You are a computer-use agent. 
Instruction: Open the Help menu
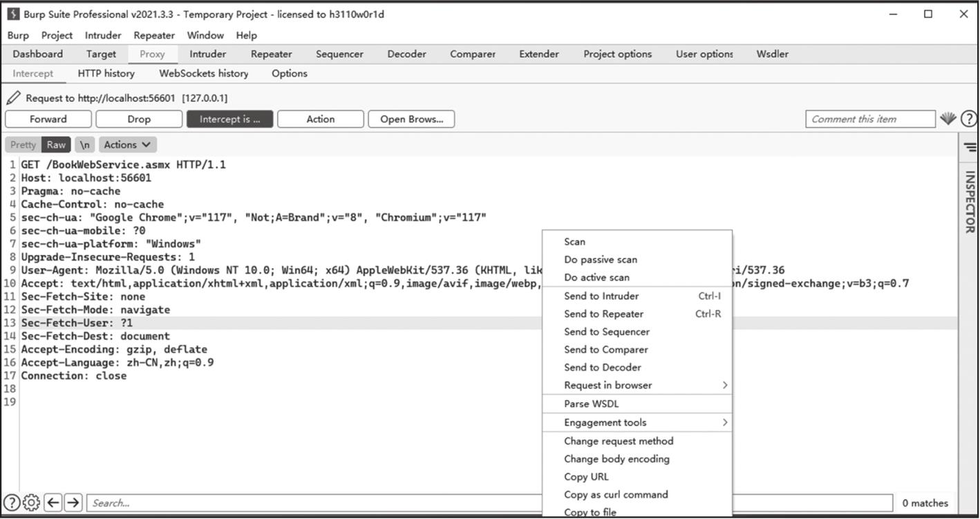point(246,35)
